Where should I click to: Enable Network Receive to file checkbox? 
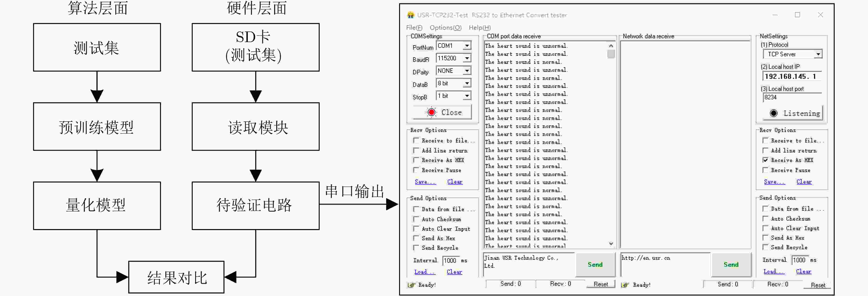pos(766,140)
